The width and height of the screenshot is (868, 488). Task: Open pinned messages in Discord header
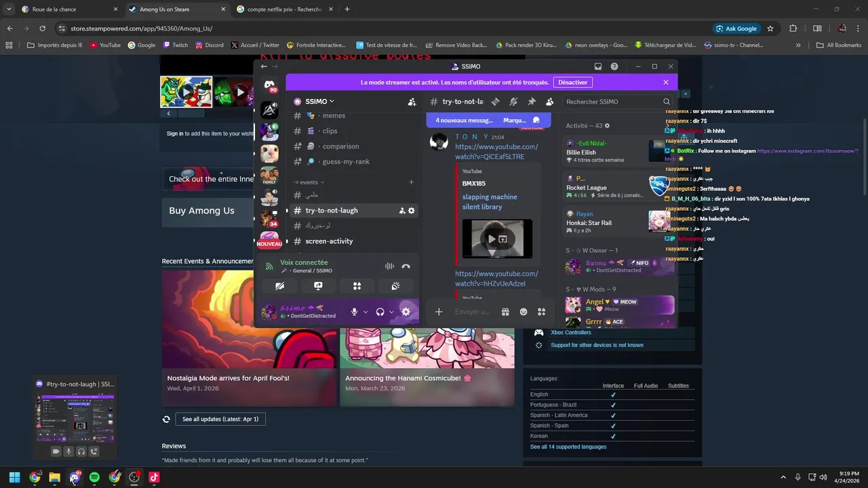click(x=532, y=102)
